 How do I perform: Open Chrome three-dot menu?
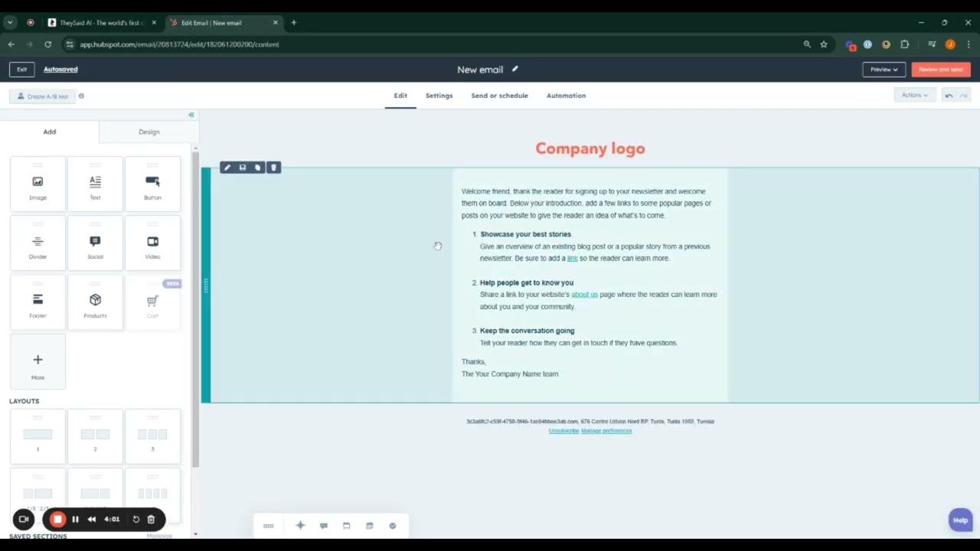coord(968,44)
